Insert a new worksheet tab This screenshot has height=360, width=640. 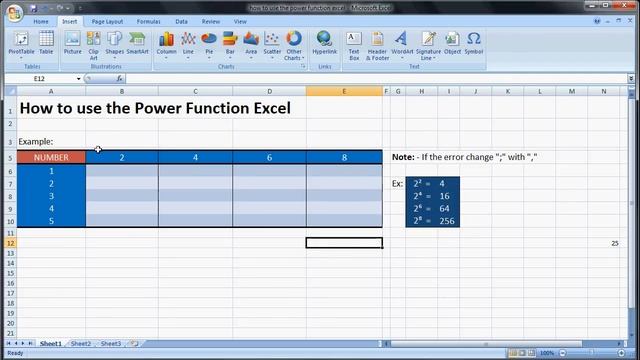[134, 344]
